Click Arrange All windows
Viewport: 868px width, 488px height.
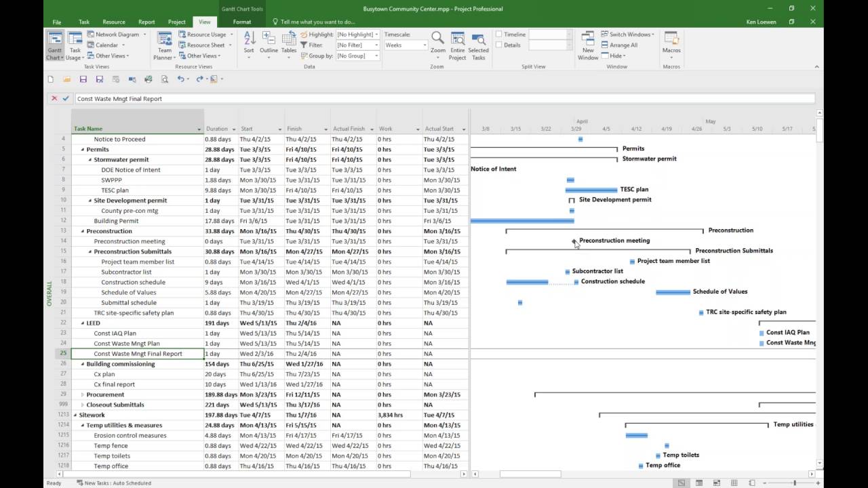point(619,45)
